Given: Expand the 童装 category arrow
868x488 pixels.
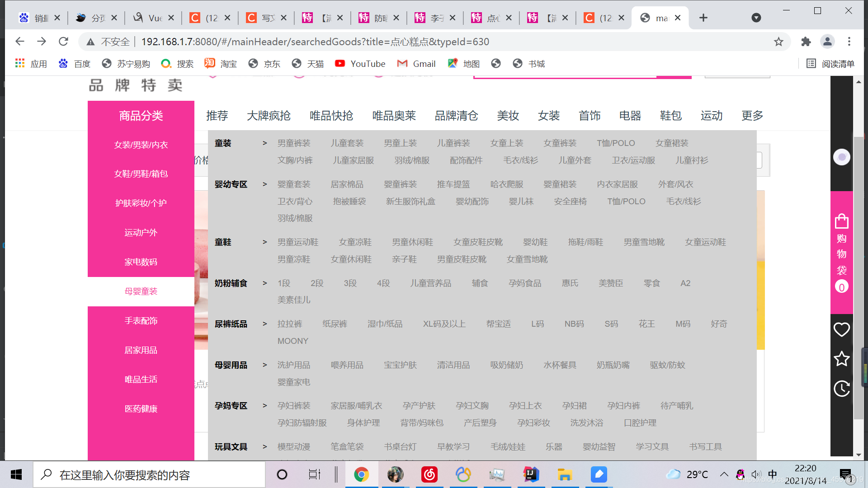Looking at the screenshot, I should 265,143.
